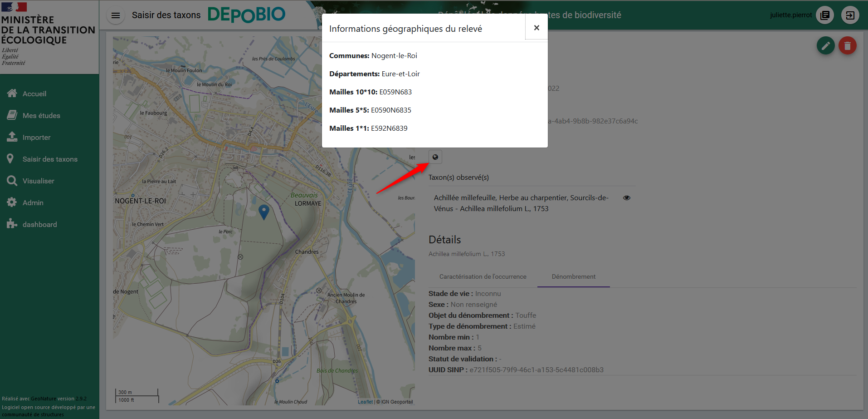This screenshot has width=868, height=419.
Task: Click puzzle icon beside dashboard
Action: click(12, 224)
